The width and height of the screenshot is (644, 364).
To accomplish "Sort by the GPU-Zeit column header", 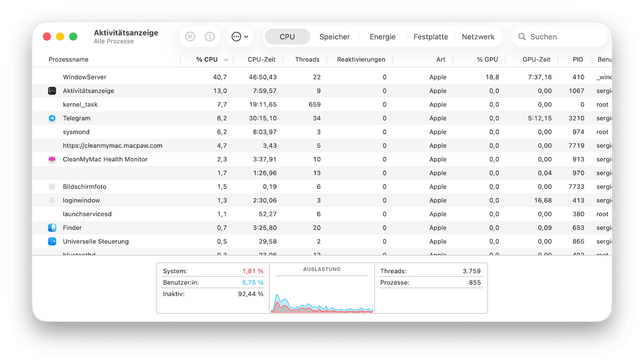I will point(536,60).
